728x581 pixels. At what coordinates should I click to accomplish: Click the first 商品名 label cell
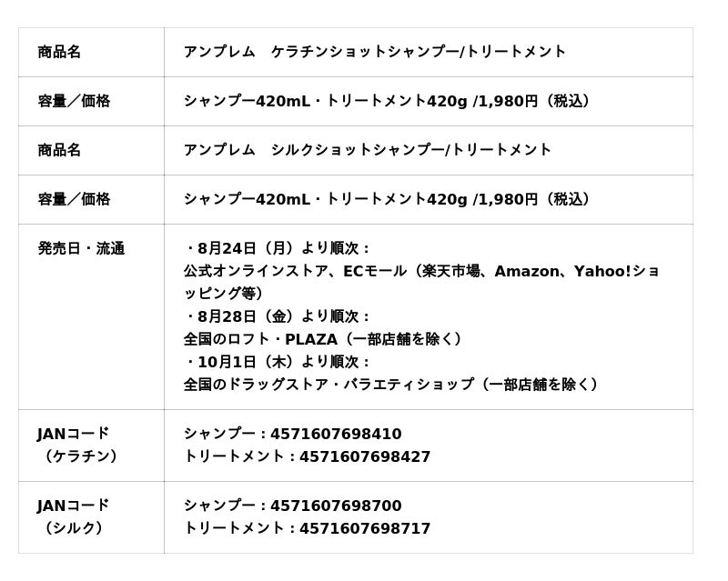(91, 52)
